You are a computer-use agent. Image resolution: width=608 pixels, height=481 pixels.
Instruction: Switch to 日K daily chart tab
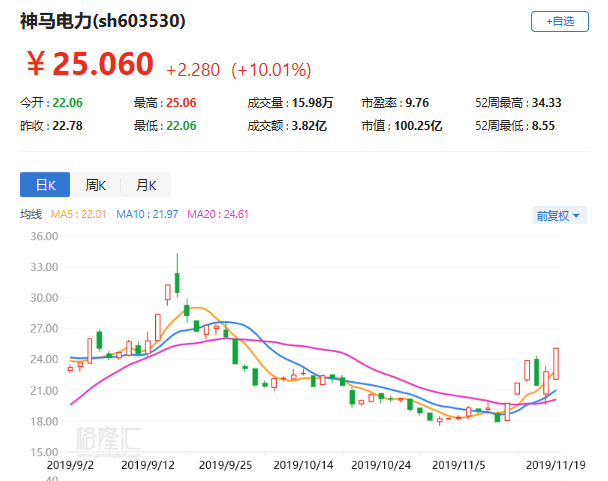point(45,185)
